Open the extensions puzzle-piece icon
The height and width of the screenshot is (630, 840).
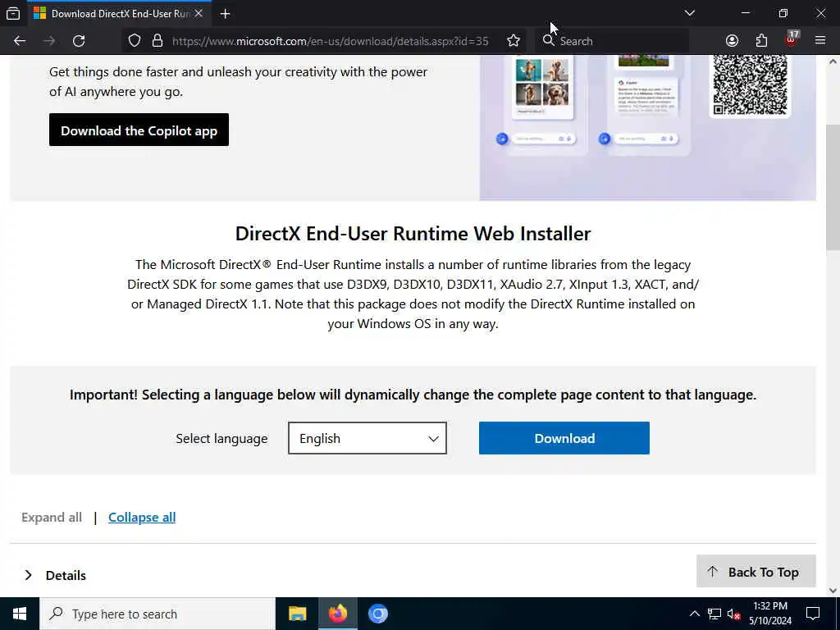tap(761, 41)
